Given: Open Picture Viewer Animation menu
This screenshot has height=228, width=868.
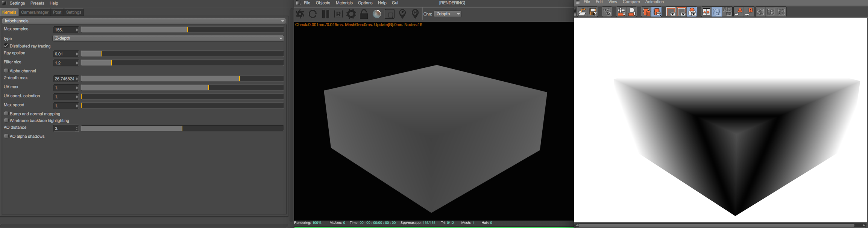Looking at the screenshot, I should coord(654,2).
